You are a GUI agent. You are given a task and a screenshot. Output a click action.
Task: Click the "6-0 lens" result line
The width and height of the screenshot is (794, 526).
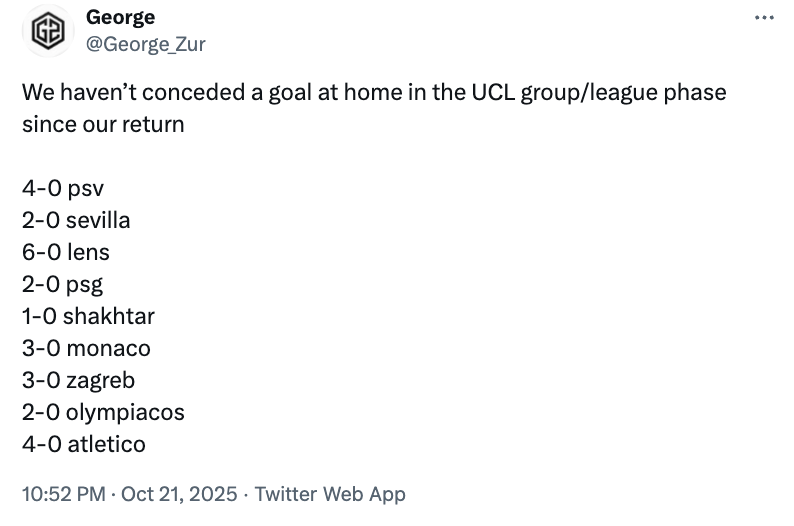pos(66,252)
